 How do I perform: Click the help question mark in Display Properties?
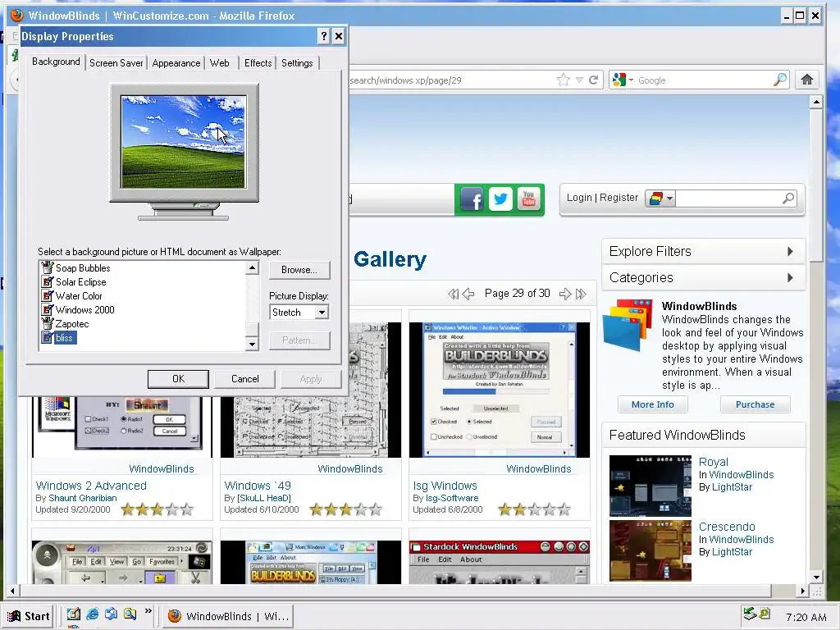point(323,36)
